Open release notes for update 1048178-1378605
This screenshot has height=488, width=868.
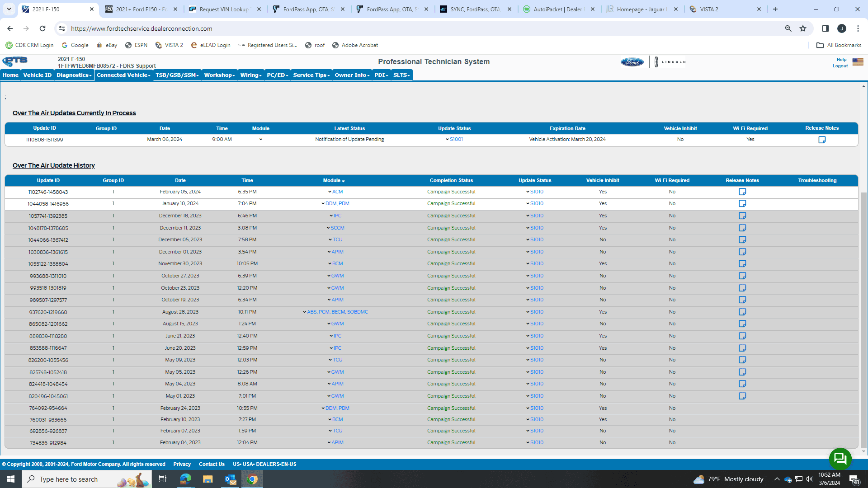pos(742,228)
